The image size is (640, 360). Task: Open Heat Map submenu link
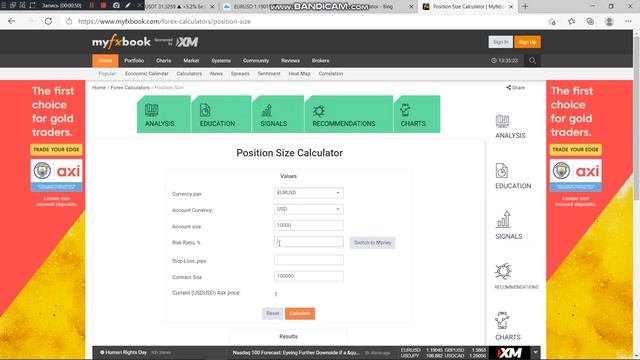pyautogui.click(x=299, y=74)
